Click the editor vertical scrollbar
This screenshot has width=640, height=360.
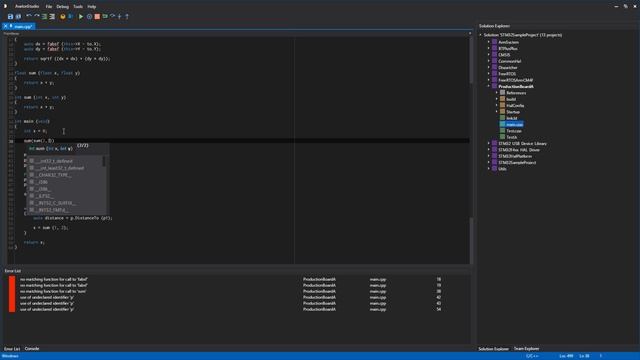(471, 150)
